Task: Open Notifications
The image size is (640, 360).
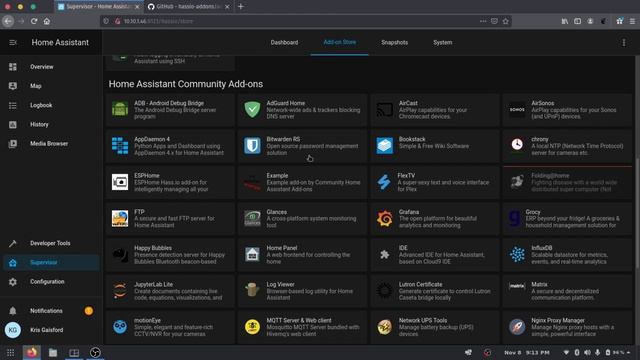Action: point(51,311)
